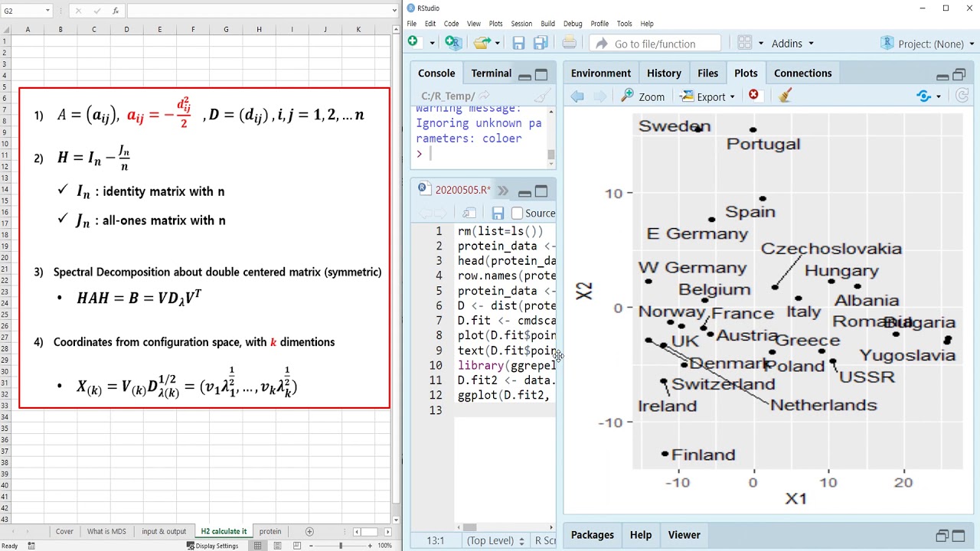Maximize the Console pane
Screen dimensions: 980x551
point(541,74)
